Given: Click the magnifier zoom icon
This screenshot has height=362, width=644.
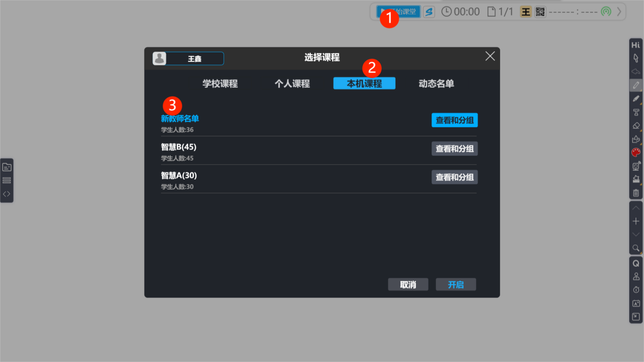Looking at the screenshot, I should pyautogui.click(x=636, y=248).
